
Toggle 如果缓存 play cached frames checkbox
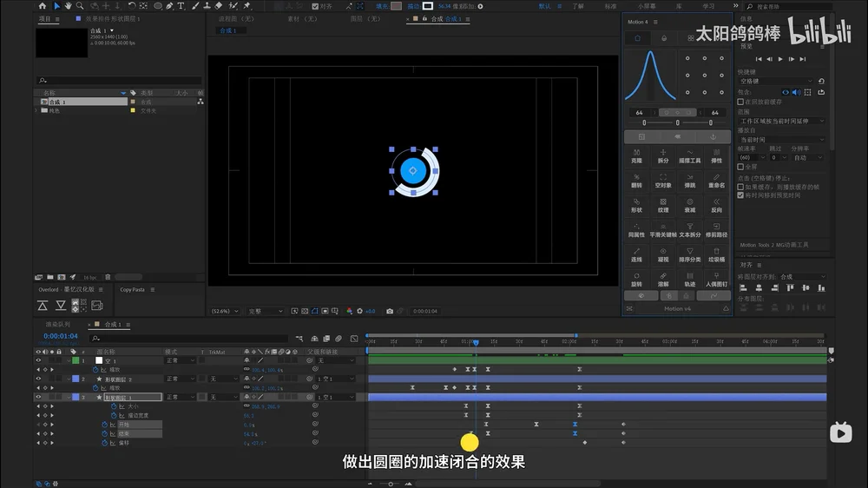pos(740,188)
